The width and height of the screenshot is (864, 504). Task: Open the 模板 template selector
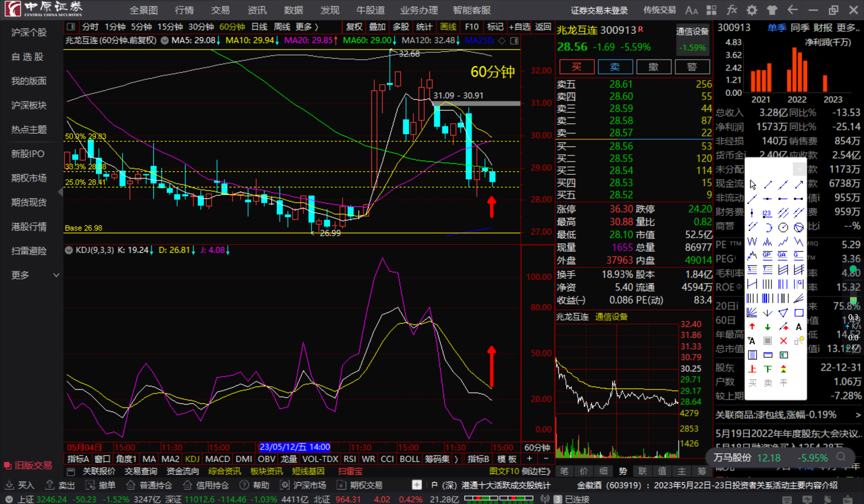tap(507, 459)
